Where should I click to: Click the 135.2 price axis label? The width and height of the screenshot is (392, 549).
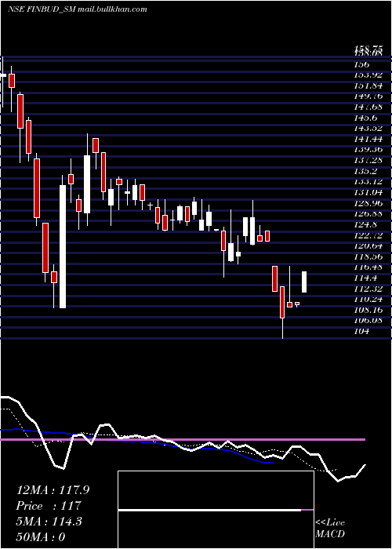(365, 171)
